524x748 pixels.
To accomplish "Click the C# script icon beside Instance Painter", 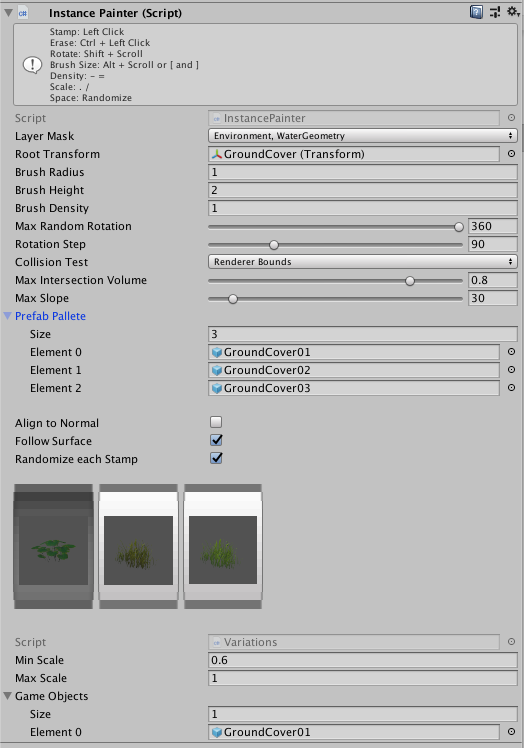I will tap(22, 13).
